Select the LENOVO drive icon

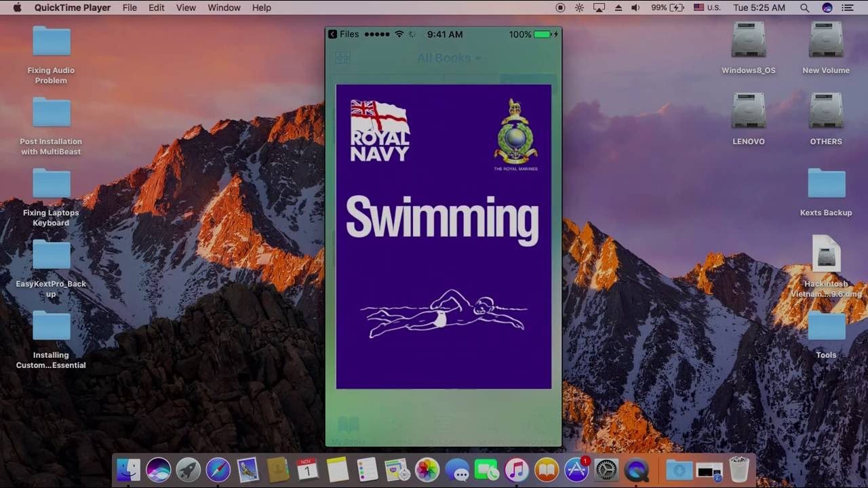pos(749,120)
